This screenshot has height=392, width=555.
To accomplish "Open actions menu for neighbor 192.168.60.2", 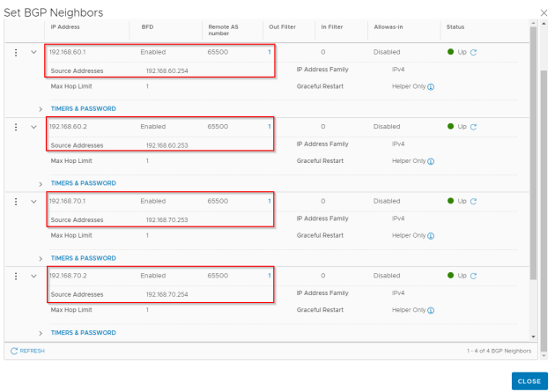I will point(16,127).
